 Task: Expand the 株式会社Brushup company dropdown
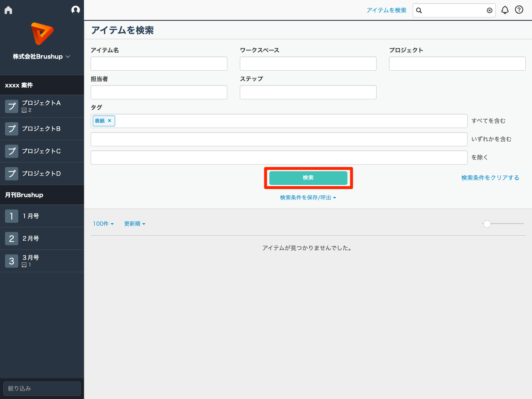(x=42, y=57)
